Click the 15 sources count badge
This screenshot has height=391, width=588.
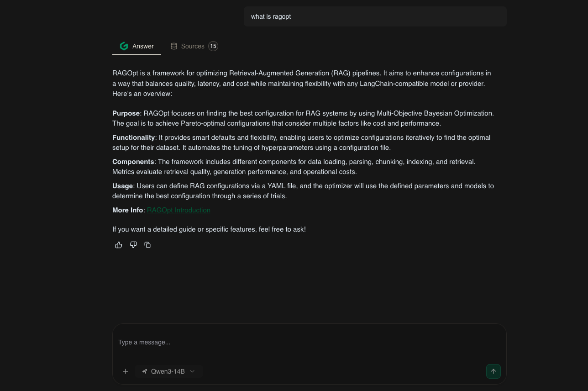click(213, 46)
